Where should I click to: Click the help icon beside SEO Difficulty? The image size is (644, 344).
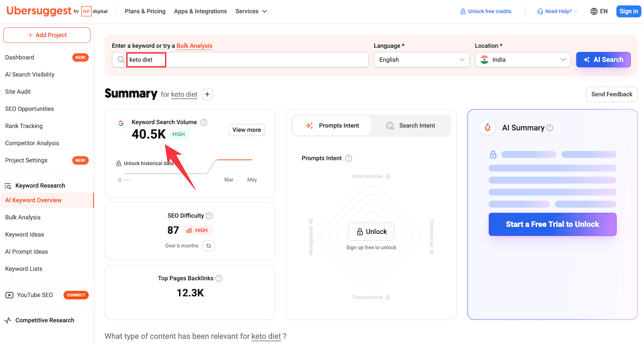[x=209, y=216]
